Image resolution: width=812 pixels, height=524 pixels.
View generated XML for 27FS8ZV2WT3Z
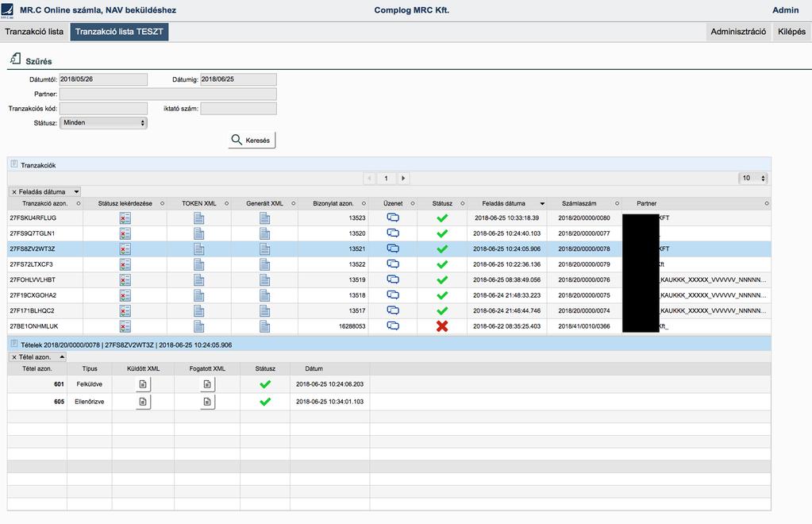click(x=264, y=249)
